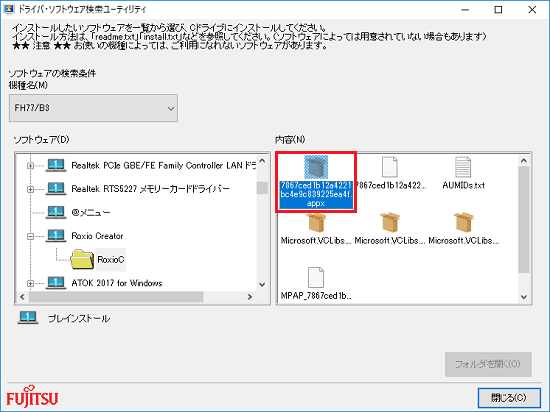Click the @メニュー computer icon
This screenshot has height=412, width=550.
(x=56, y=212)
